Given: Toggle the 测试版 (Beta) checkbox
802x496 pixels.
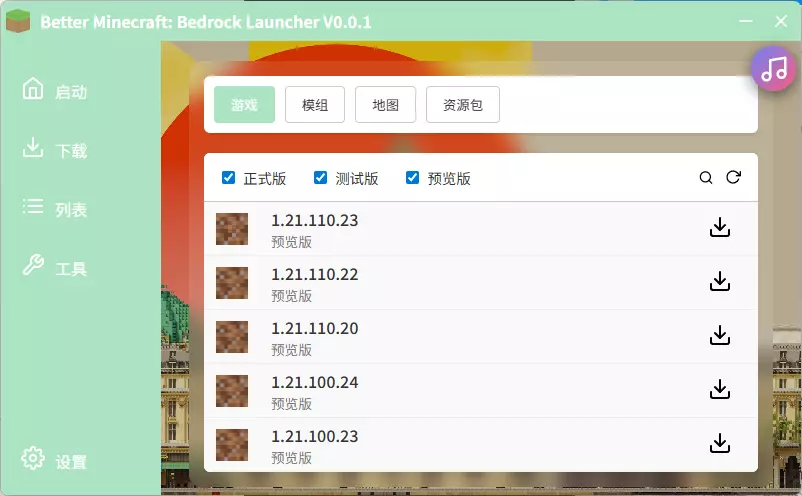Looking at the screenshot, I should coord(320,177).
